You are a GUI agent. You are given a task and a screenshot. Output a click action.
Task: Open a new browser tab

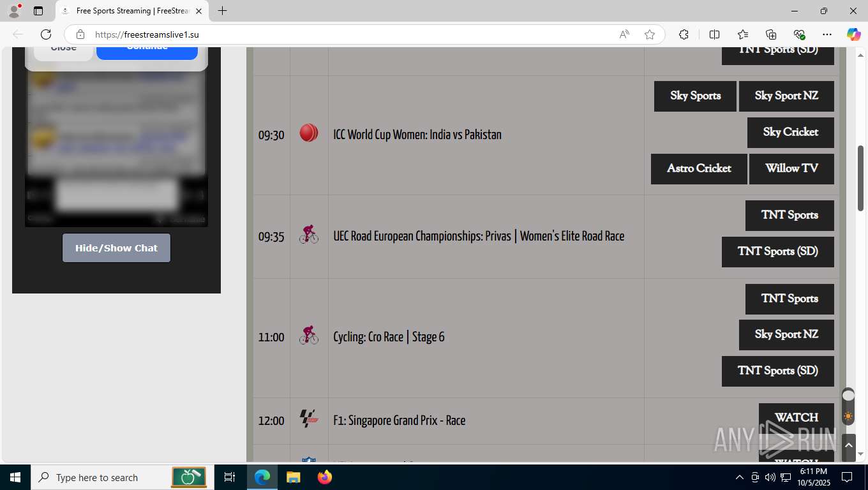pos(222,11)
